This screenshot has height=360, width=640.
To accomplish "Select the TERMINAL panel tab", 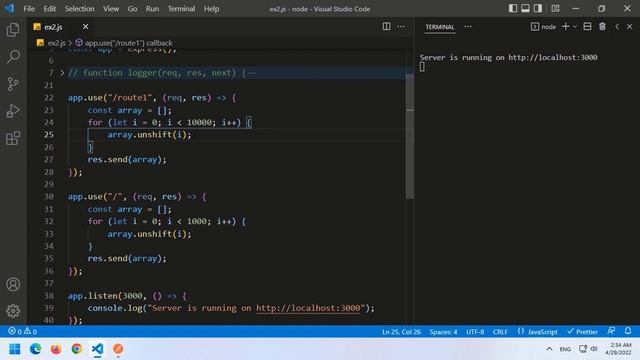I will pos(440,27).
